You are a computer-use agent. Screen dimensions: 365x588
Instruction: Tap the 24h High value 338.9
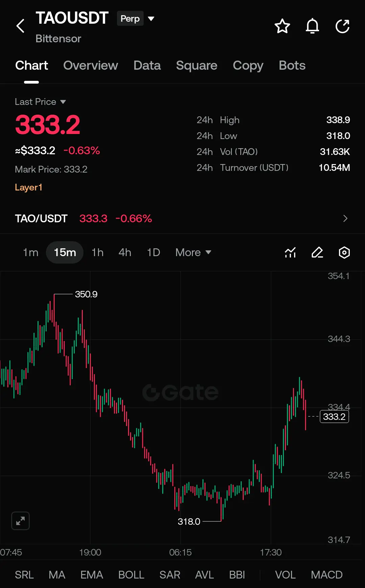click(x=338, y=120)
